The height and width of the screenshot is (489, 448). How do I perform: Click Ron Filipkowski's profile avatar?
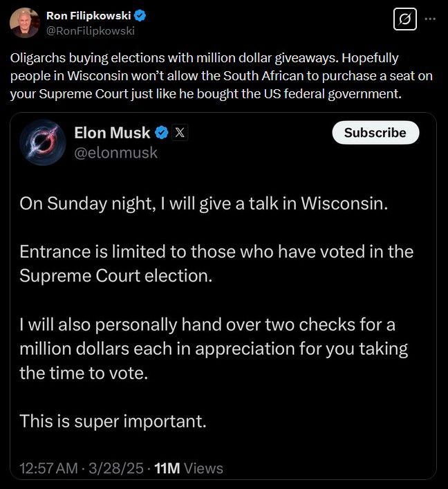click(24, 22)
